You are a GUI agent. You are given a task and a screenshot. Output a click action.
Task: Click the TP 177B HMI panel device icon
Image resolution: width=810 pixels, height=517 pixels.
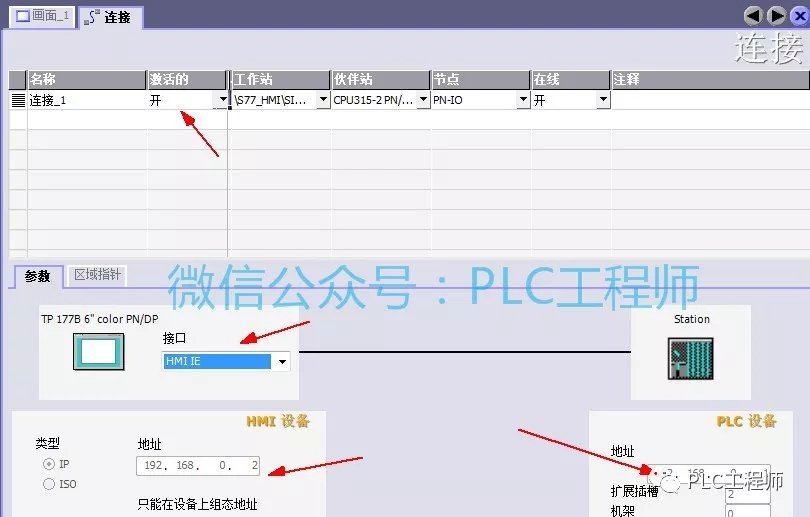click(x=98, y=352)
